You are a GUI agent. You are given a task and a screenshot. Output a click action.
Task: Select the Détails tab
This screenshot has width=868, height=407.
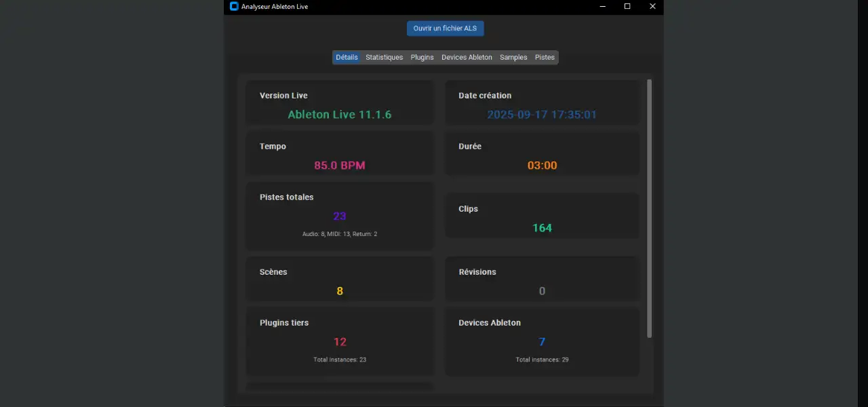(x=347, y=58)
